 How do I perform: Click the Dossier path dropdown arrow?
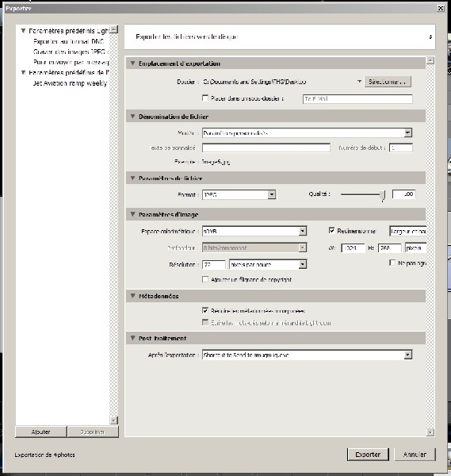tap(359, 82)
